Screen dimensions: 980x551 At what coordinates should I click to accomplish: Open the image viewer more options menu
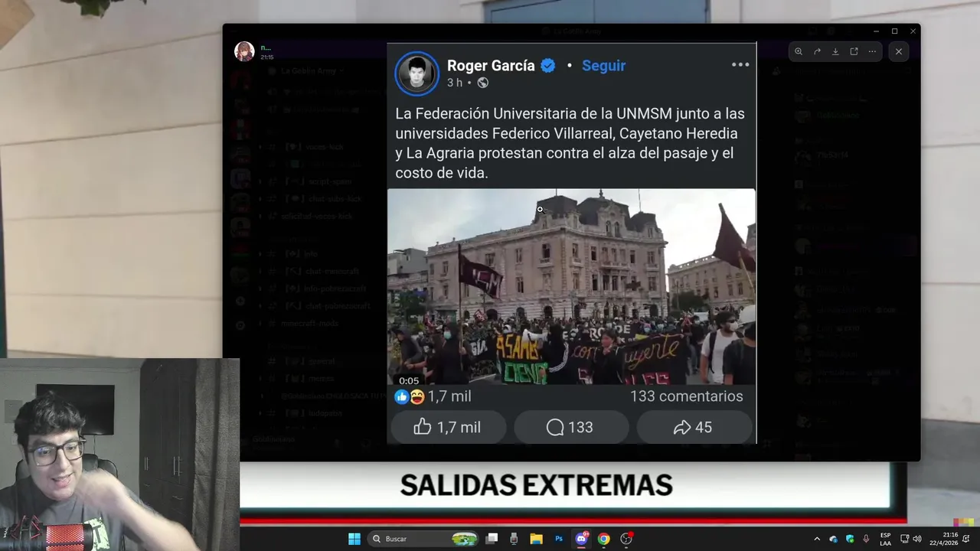tap(872, 51)
